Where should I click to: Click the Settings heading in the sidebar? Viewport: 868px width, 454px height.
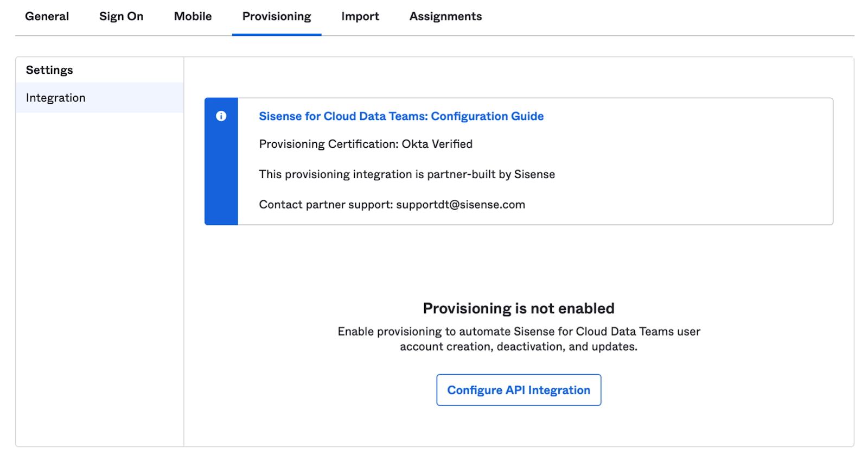(x=49, y=70)
